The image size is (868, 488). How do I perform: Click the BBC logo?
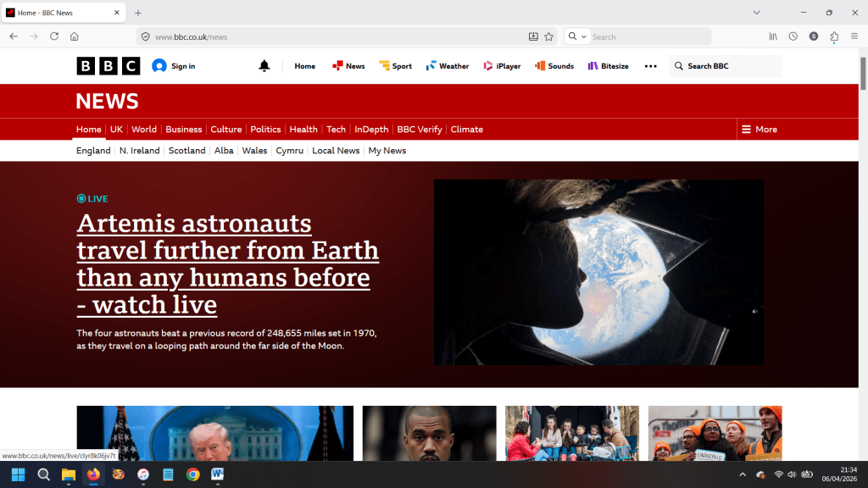[x=108, y=66]
